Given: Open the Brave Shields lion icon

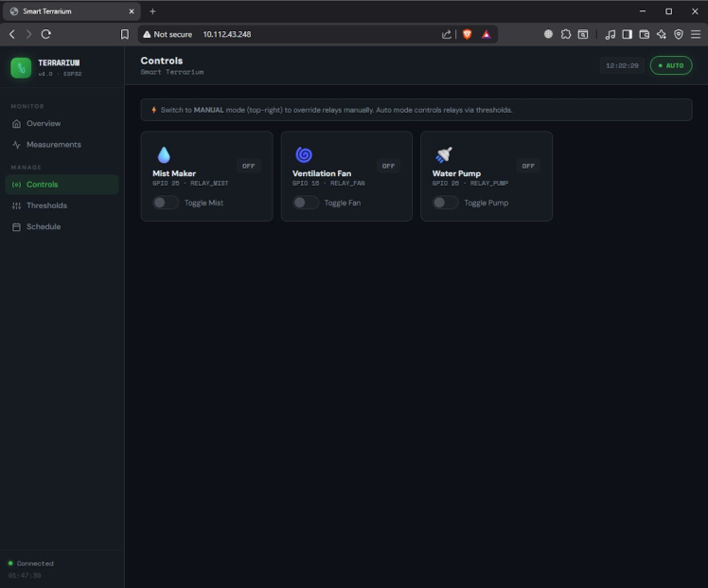Looking at the screenshot, I should tap(467, 34).
